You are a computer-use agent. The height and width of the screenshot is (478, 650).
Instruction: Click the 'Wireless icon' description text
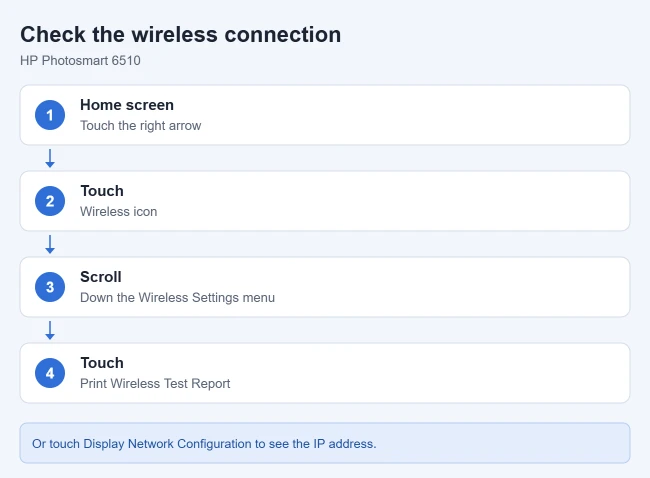coord(119,211)
